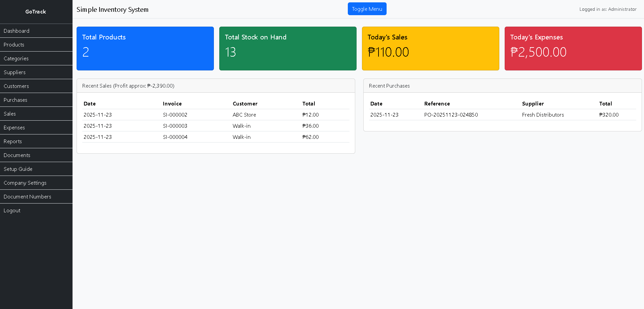Go to Company Settings

coord(25,183)
